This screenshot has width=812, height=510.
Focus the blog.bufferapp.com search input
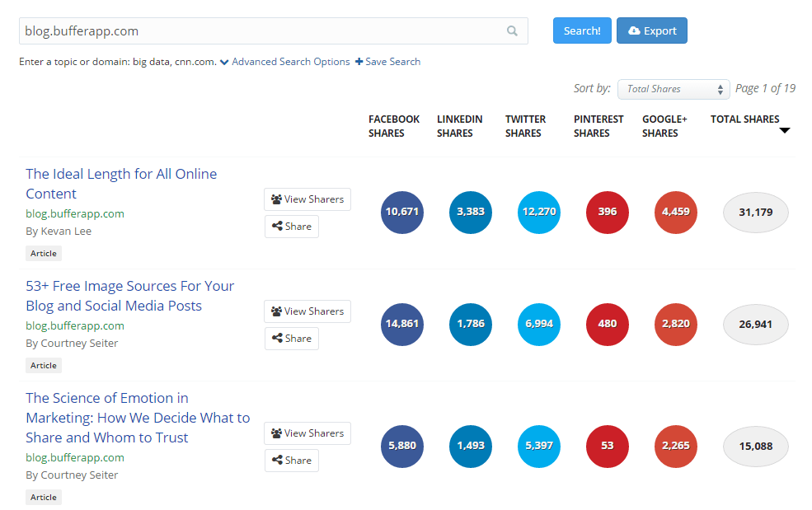point(274,31)
